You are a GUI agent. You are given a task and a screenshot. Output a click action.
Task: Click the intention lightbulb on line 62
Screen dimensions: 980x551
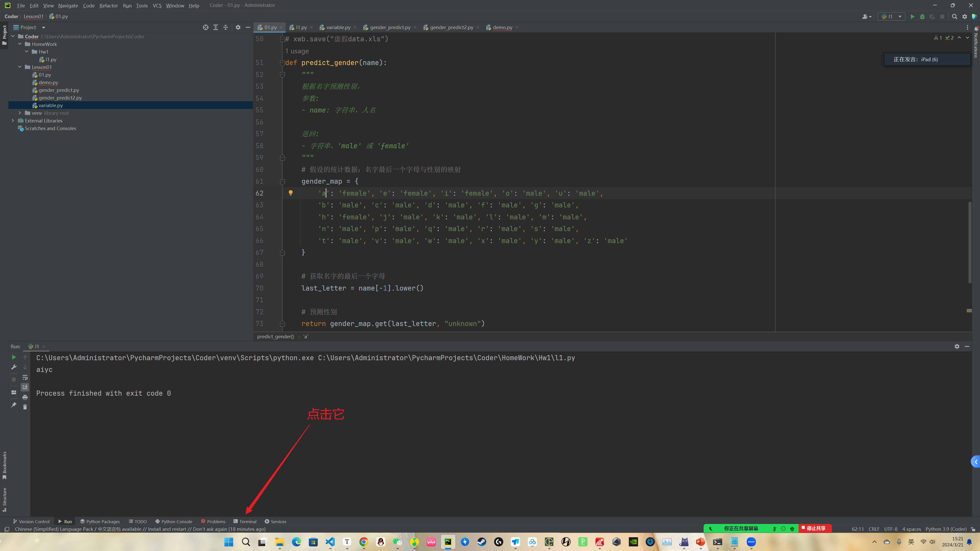(291, 193)
